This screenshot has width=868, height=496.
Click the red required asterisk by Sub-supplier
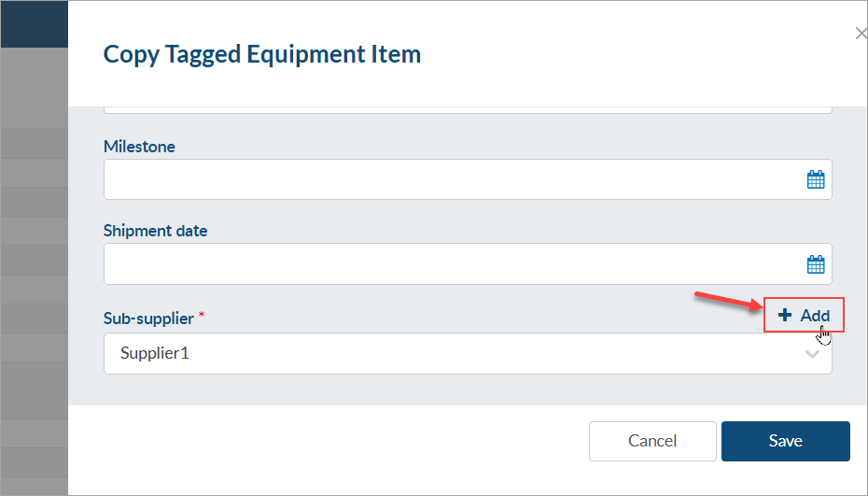(202, 317)
